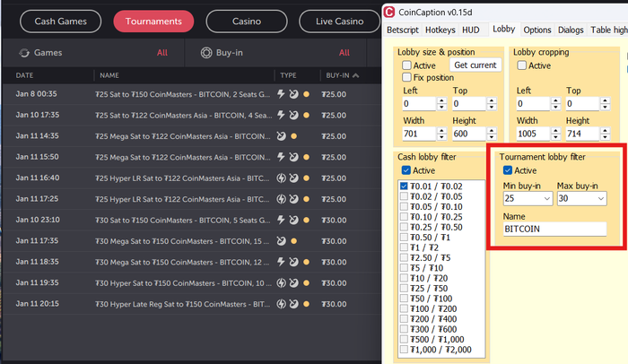This screenshot has height=364, width=628.
Task: Click the lightning icon in Jan 11 18:35 row
Action: (x=281, y=262)
